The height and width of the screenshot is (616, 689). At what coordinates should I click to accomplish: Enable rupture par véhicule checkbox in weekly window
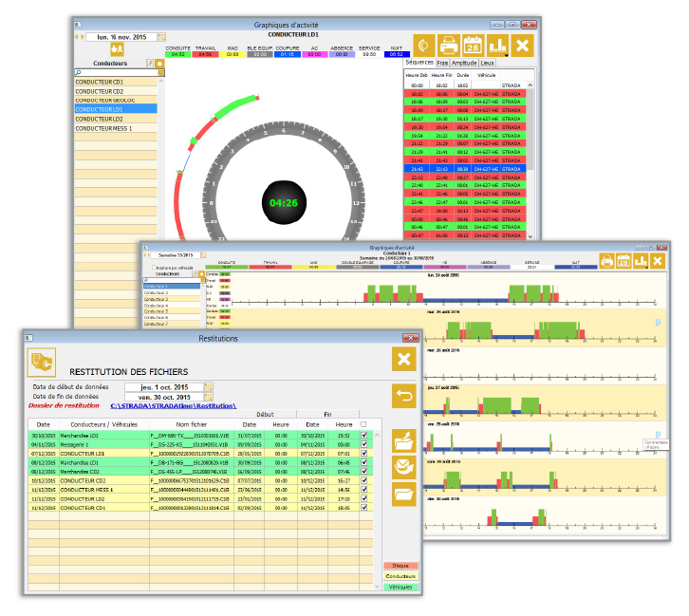click(154, 267)
